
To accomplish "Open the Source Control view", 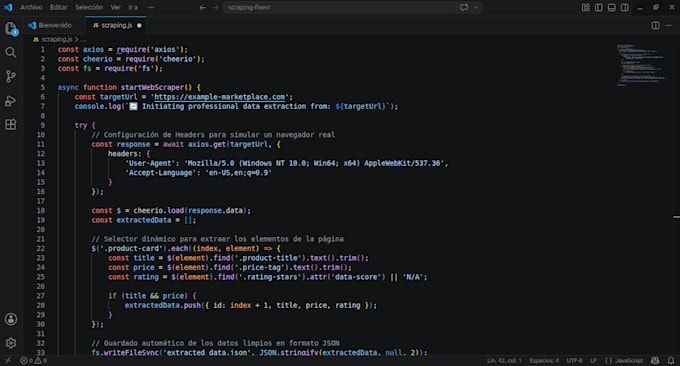I will tap(11, 76).
